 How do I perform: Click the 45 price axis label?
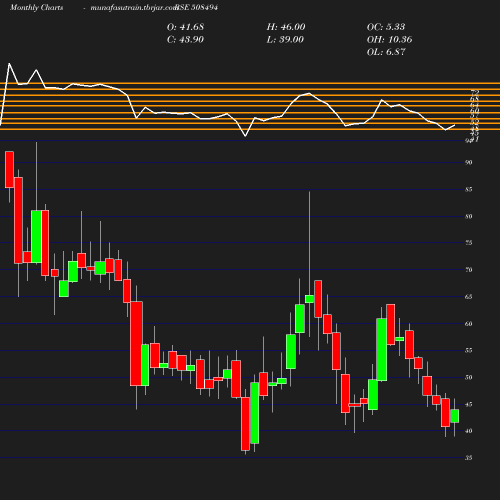469,404
